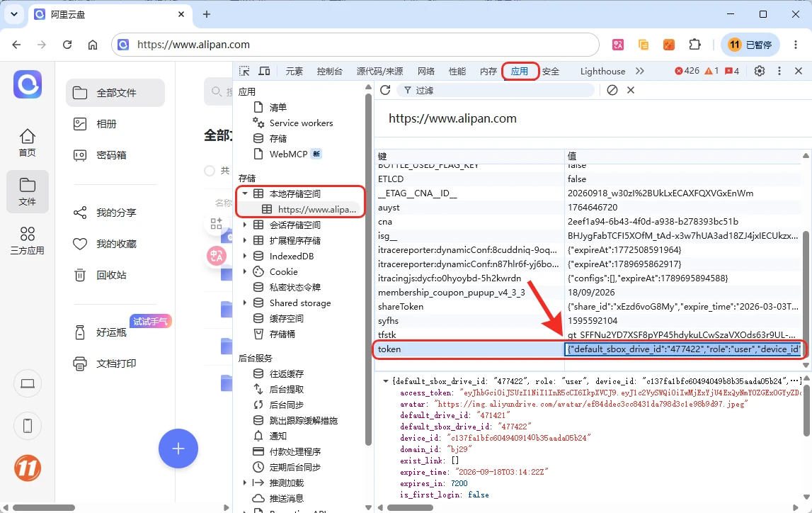Click the desktop client icon in sidebar
812x513 pixels.
28,383
